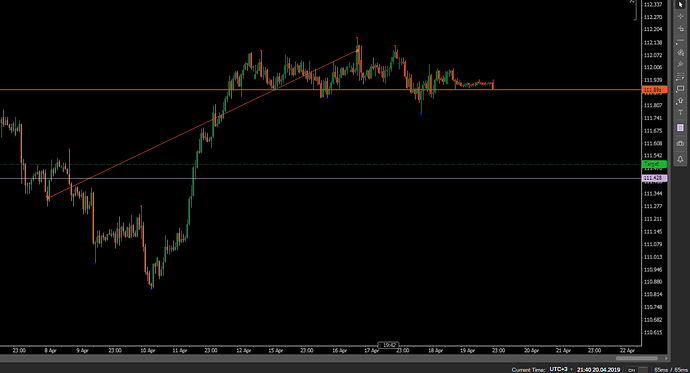
Task: Select the cursor pointer tool
Action: 680,4
